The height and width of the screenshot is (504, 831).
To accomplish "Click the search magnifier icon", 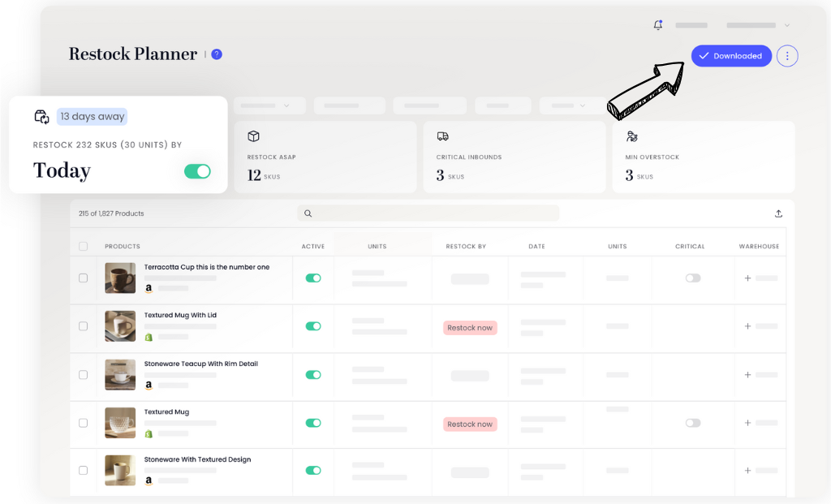I will pos(308,214).
